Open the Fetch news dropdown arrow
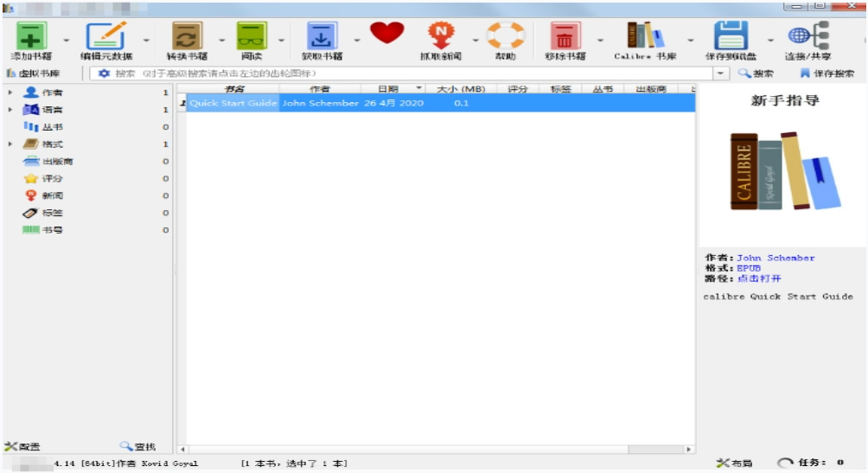 tap(475, 40)
